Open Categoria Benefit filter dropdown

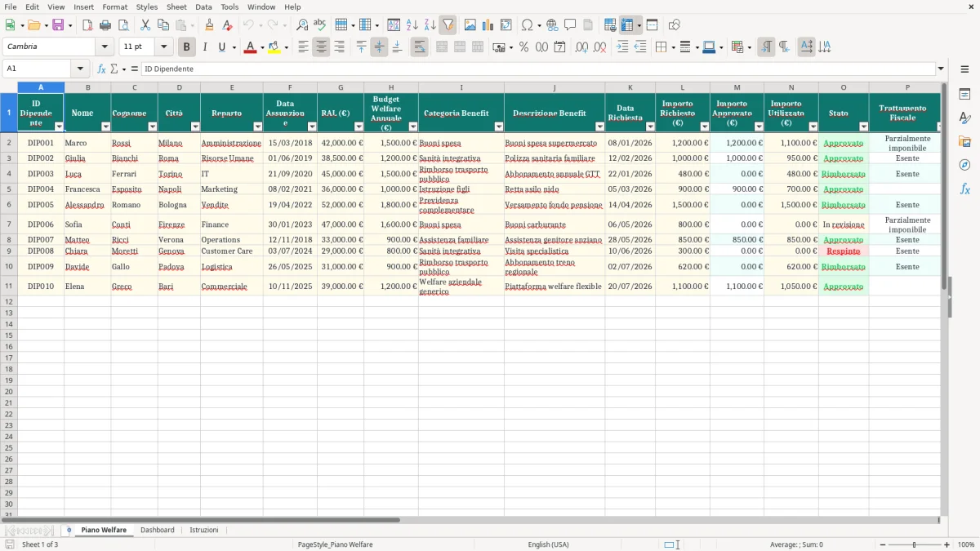click(499, 127)
